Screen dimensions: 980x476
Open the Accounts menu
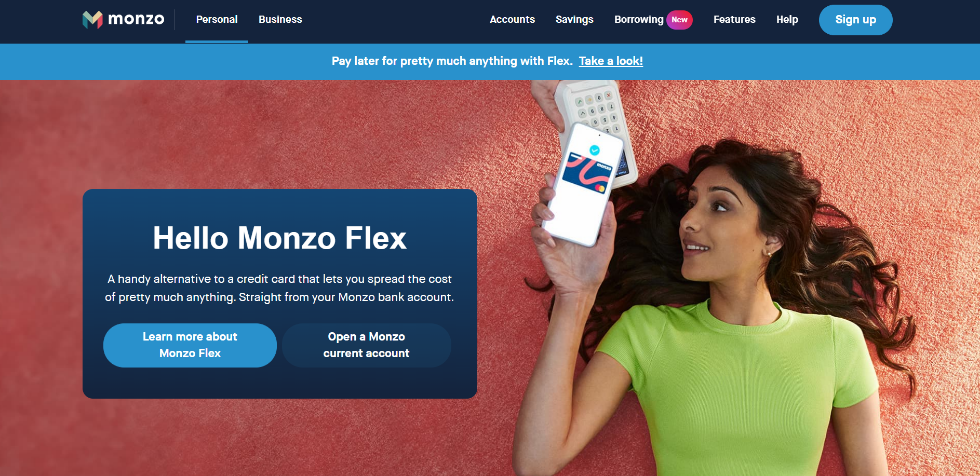512,20
